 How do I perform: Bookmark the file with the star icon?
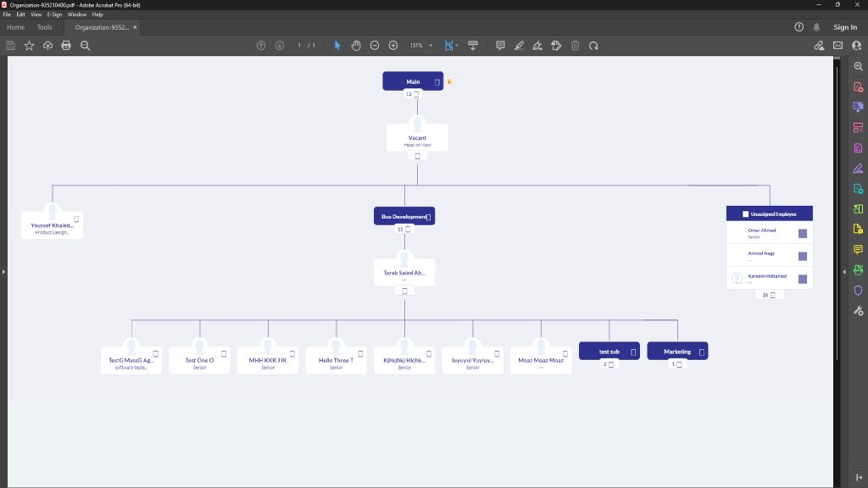pos(30,46)
